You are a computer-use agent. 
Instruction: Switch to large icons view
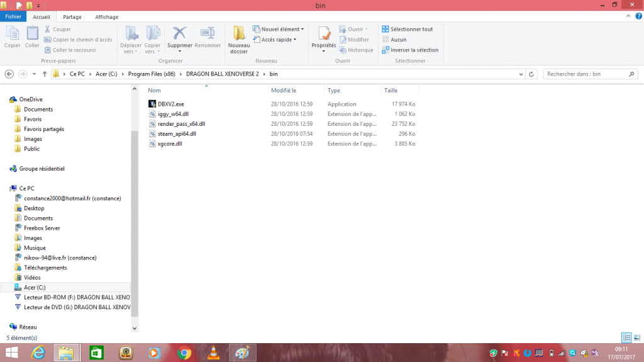[x=637, y=337]
